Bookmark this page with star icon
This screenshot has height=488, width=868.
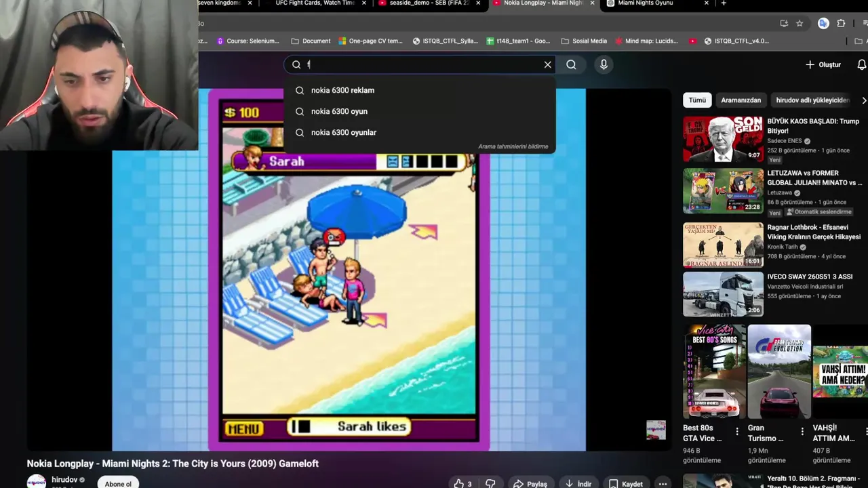[800, 23]
